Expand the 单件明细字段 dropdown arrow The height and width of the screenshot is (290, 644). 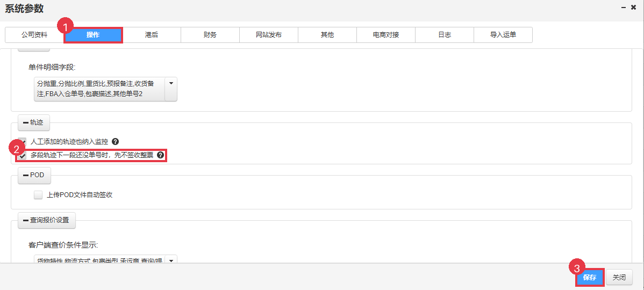pos(171,89)
